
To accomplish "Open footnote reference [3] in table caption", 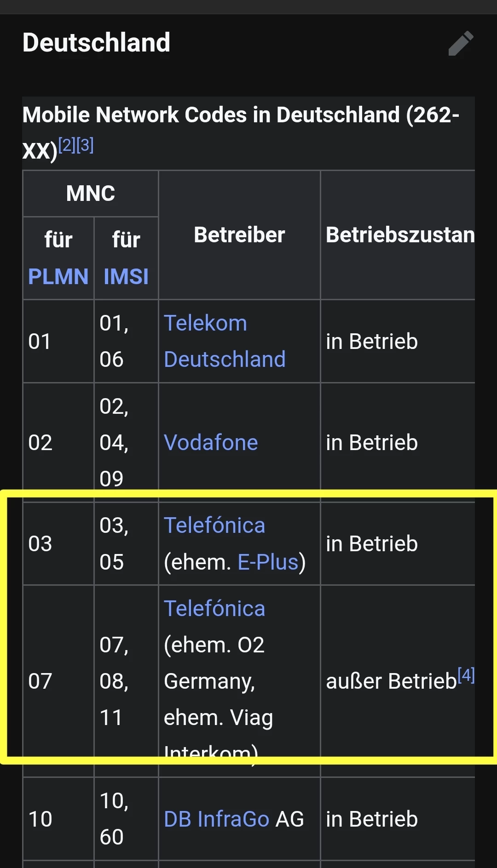I will 85,145.
